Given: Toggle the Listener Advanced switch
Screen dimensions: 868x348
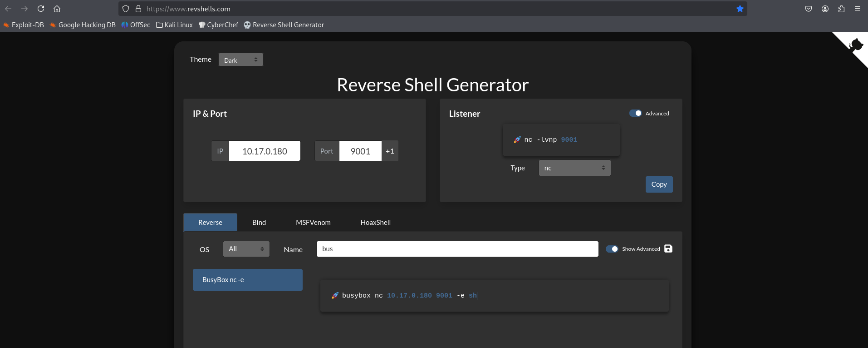Looking at the screenshot, I should 635,113.
